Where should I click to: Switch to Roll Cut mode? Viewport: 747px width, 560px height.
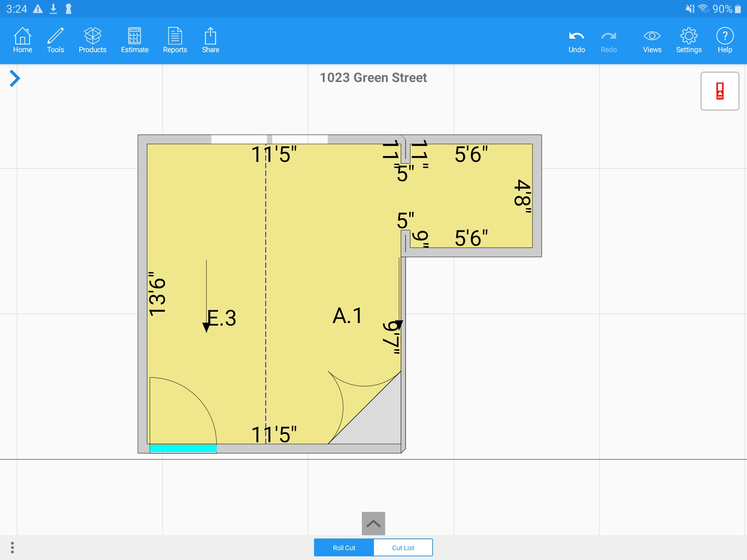(344, 548)
